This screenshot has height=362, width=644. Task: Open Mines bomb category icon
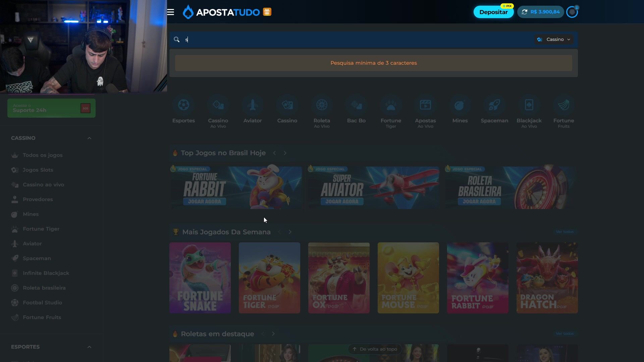pyautogui.click(x=460, y=105)
